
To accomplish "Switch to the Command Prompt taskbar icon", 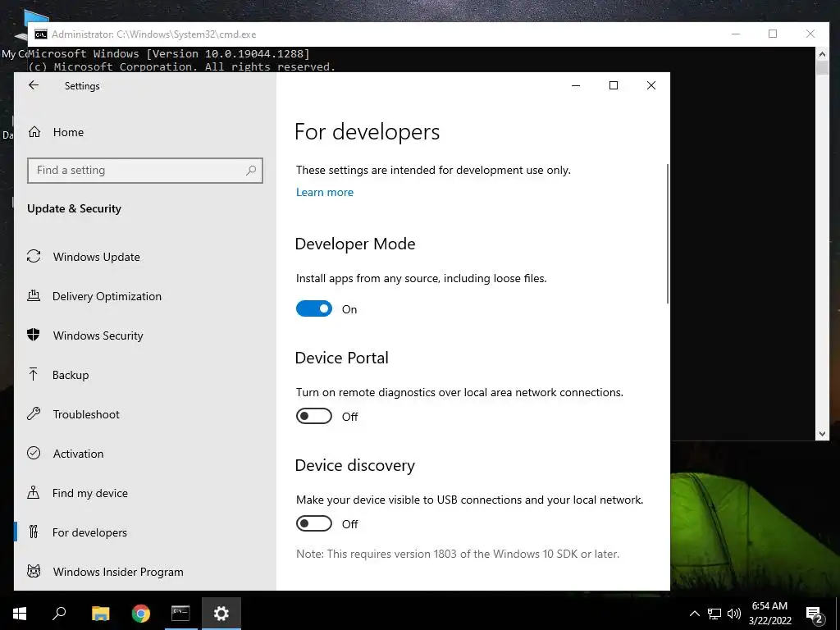I will coord(180,614).
